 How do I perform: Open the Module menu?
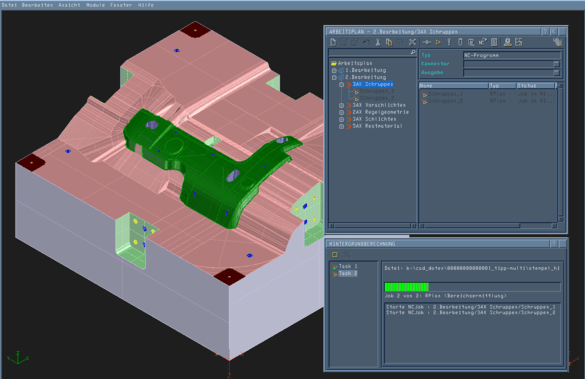(95, 5)
